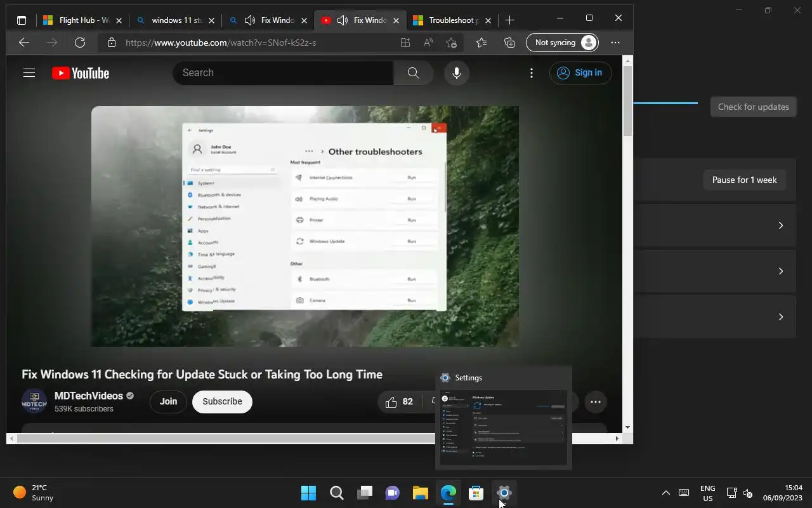Switch to Microsoft Edge on taskbar

point(449,493)
